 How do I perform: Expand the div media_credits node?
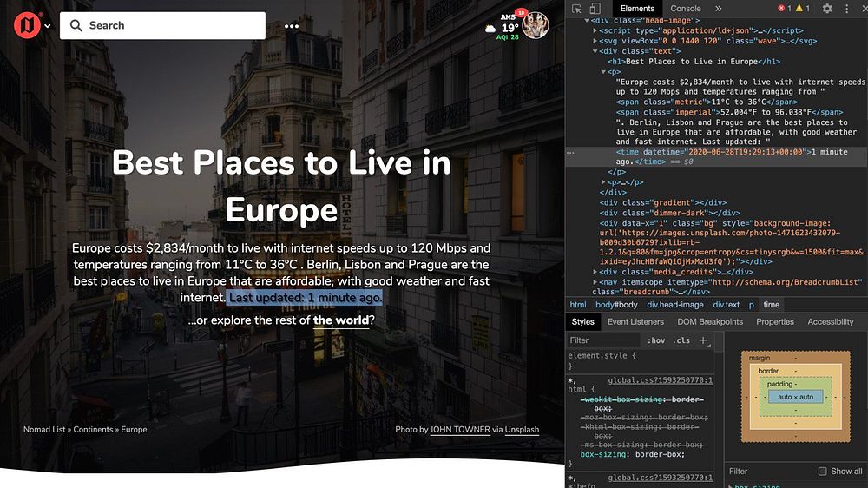(x=595, y=272)
